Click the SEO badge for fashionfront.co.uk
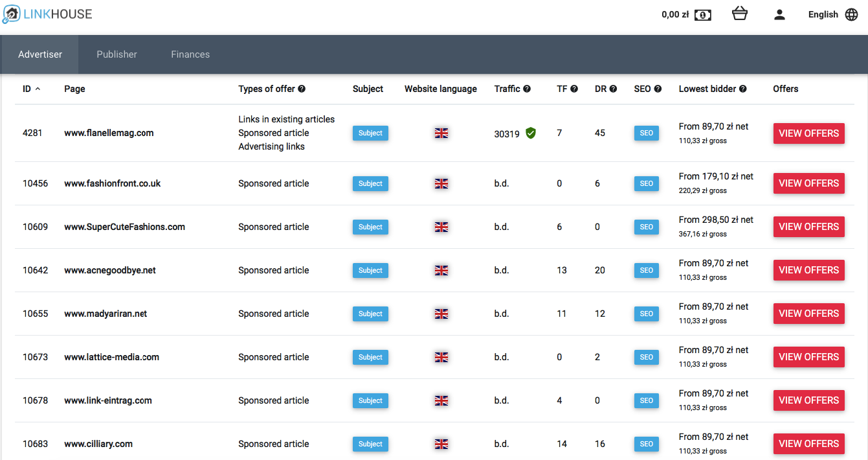This screenshot has height=460, width=868. (647, 183)
